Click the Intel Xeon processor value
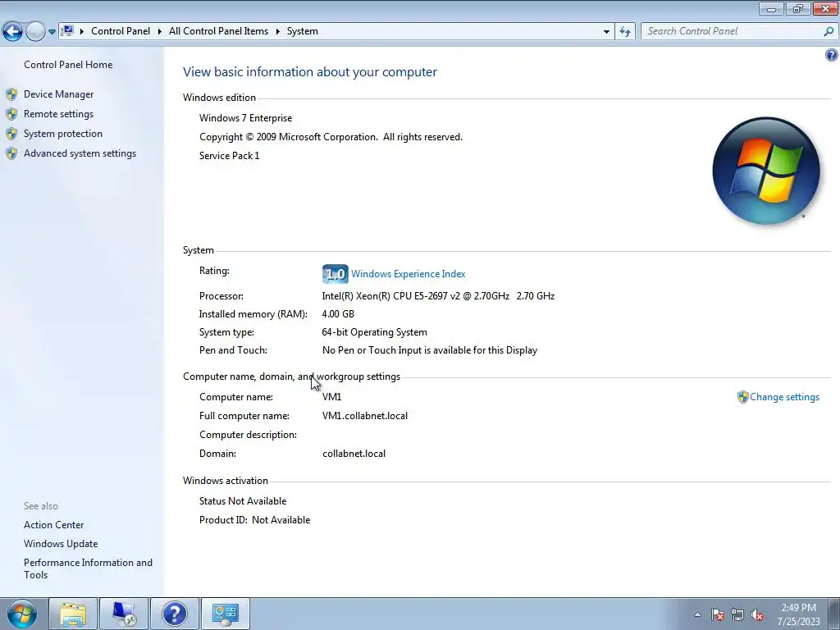 (438, 295)
